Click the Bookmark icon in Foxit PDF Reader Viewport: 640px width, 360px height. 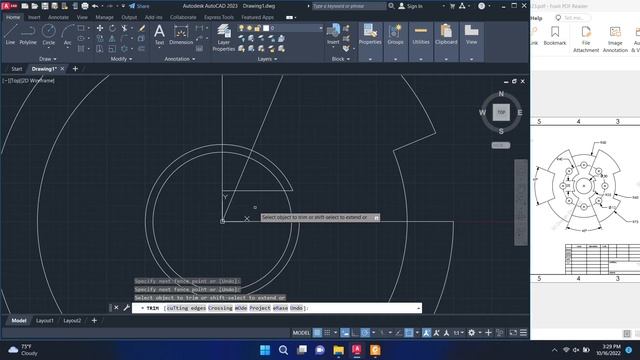[x=555, y=36]
